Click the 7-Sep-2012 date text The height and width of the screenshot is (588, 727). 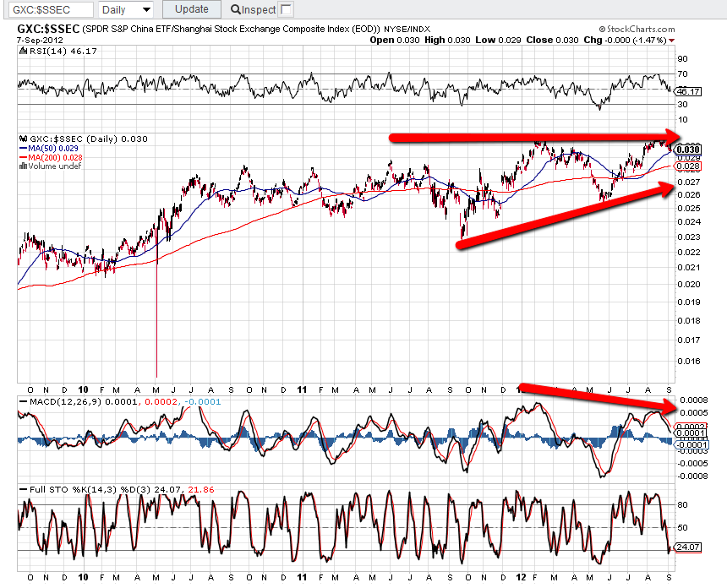[40, 41]
